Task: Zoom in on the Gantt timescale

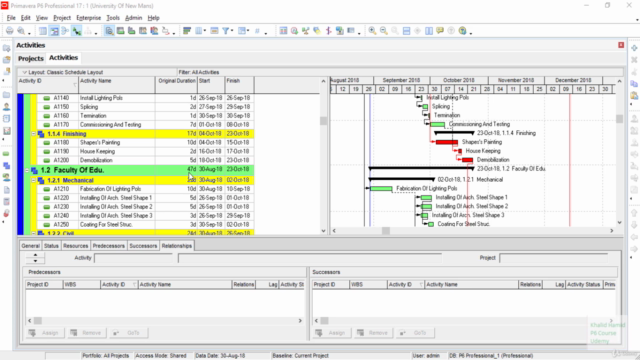Action: pyautogui.click(x=372, y=31)
